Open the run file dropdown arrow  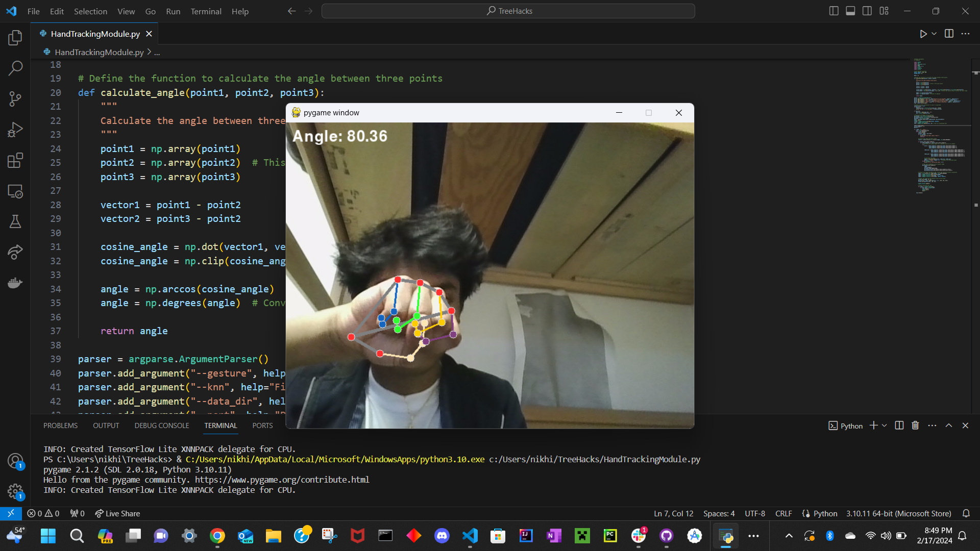click(934, 34)
